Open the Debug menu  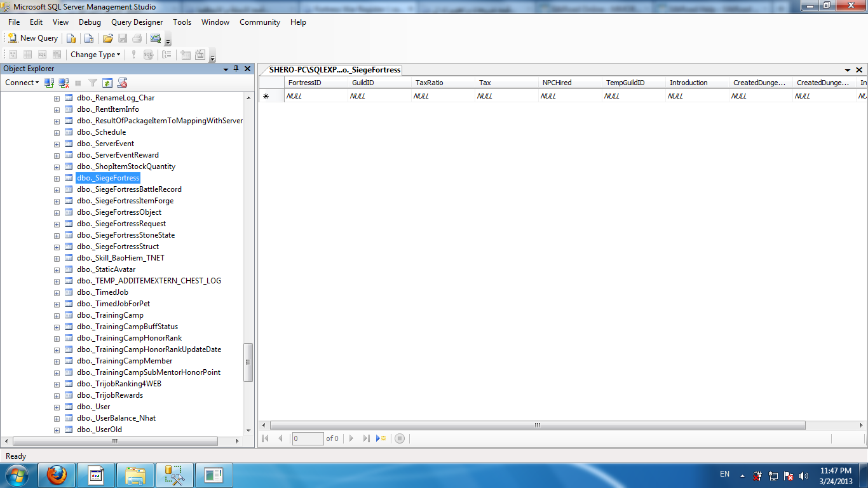(x=90, y=22)
